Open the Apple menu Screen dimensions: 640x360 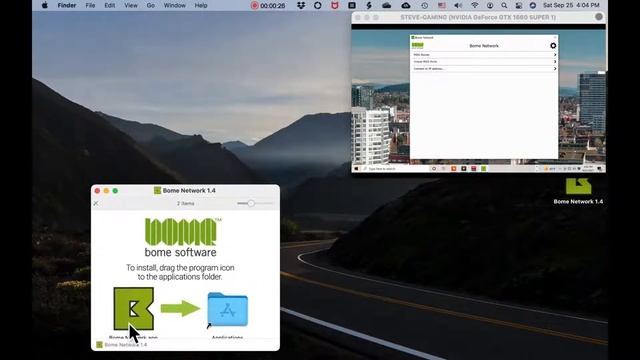pos(44,5)
